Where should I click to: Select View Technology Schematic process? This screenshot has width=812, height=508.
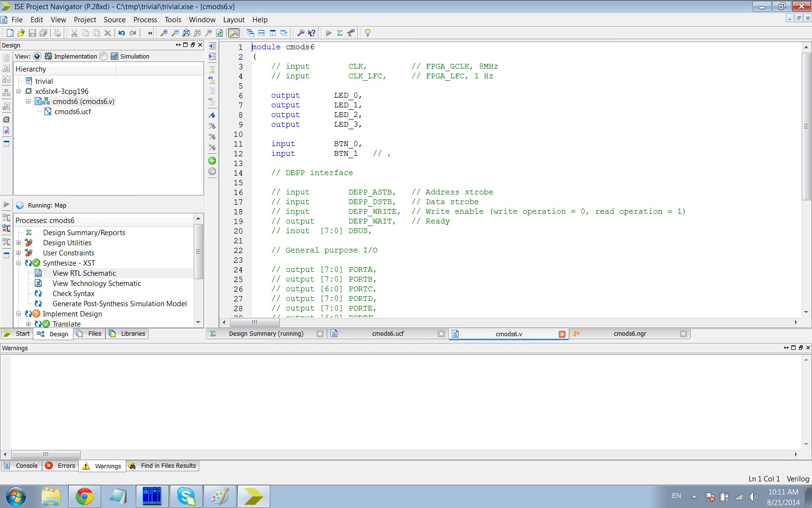pos(97,284)
